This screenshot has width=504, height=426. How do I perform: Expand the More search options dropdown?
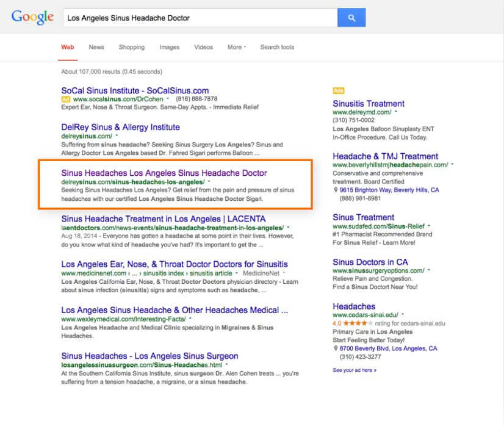tap(236, 47)
